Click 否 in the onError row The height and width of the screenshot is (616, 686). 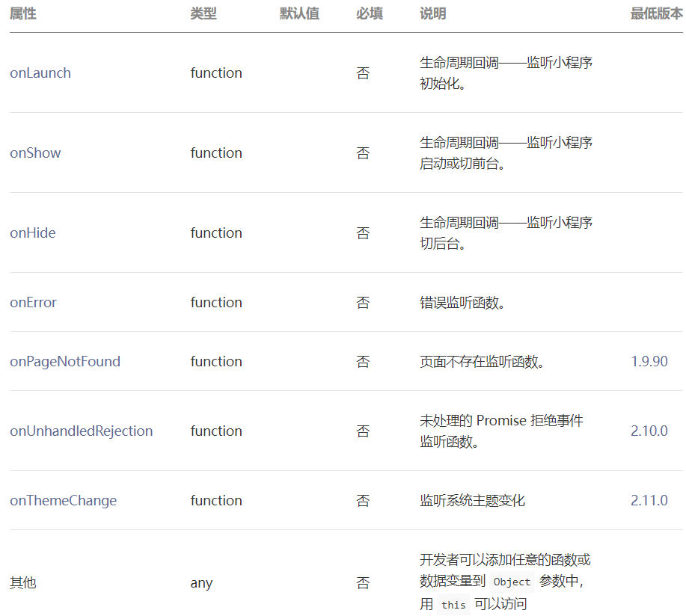click(x=363, y=303)
